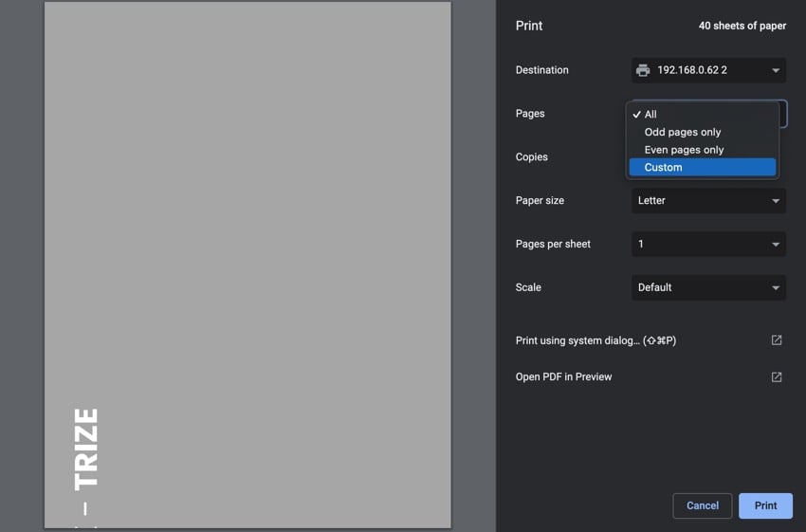
Task: Open the Letter paper size dropdown
Action: 707,201
